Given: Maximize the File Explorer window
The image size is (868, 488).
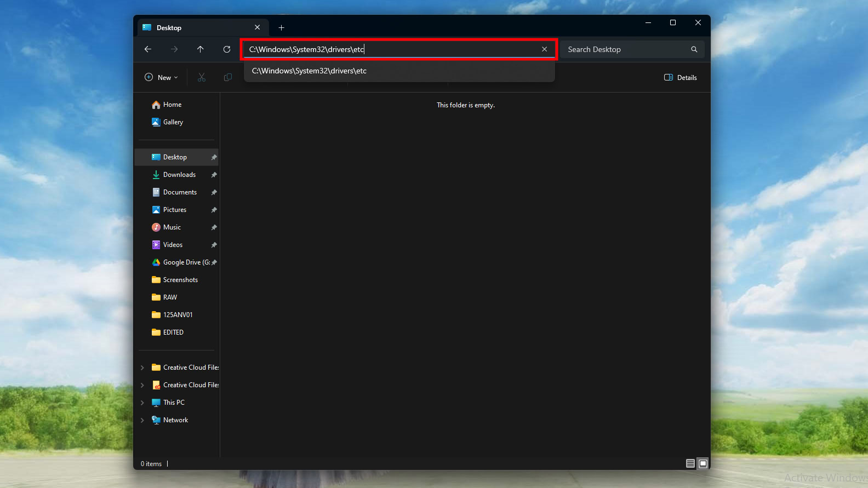Looking at the screenshot, I should (673, 22).
